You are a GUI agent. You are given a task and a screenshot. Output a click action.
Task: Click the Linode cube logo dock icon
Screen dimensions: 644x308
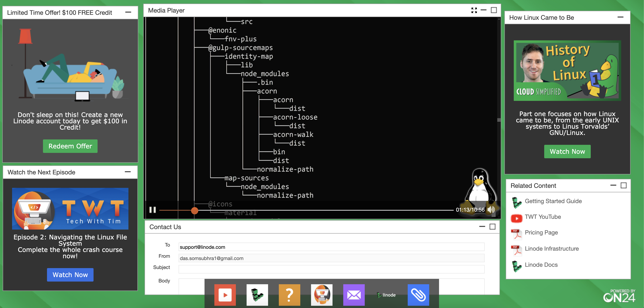coord(257,295)
